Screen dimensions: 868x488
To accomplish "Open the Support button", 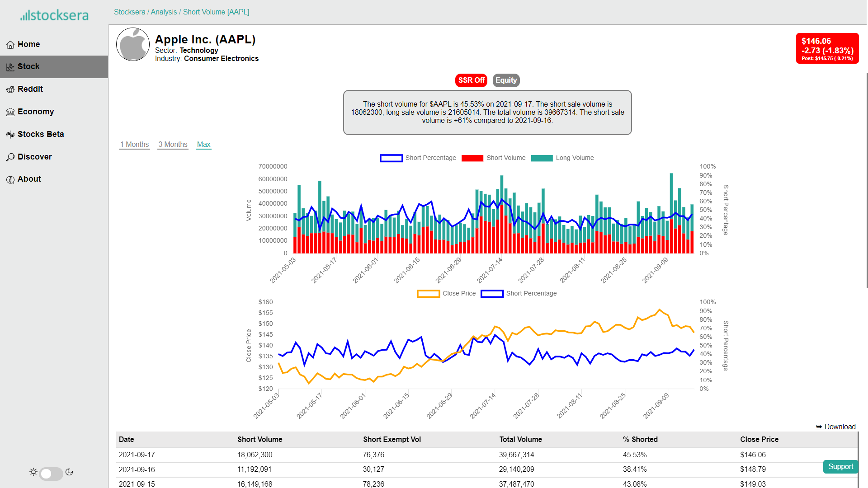I will 840,467.
